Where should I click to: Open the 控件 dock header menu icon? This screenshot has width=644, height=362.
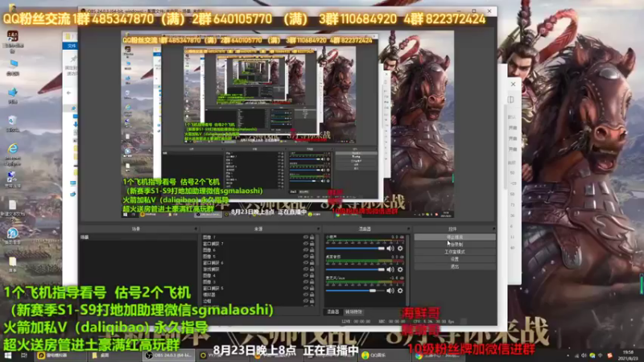point(493,228)
